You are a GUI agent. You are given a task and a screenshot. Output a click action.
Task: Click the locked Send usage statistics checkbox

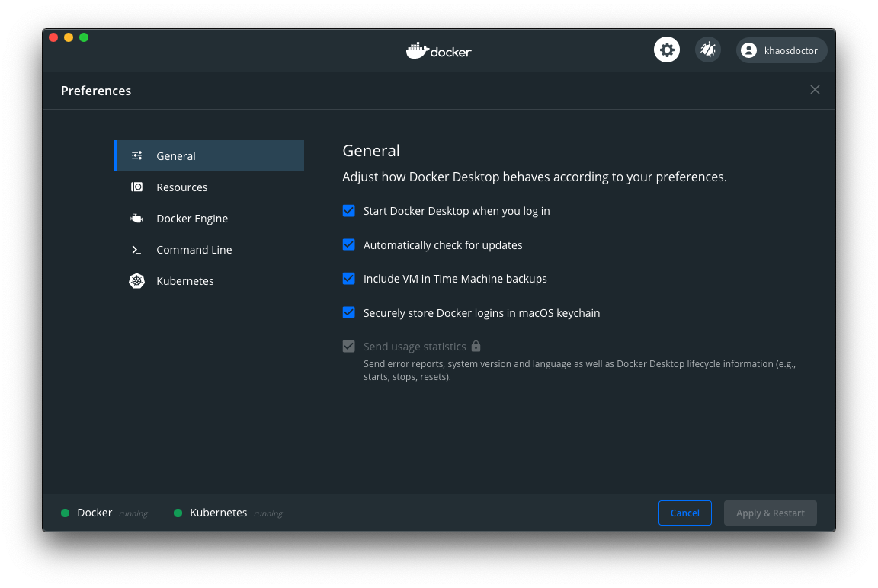(348, 347)
